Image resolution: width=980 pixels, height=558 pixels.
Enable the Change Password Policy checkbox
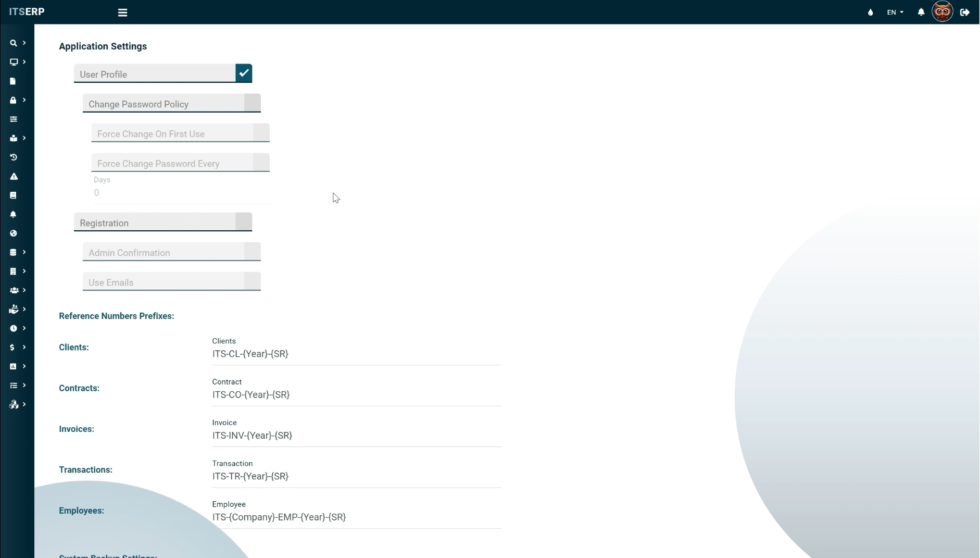click(x=253, y=103)
